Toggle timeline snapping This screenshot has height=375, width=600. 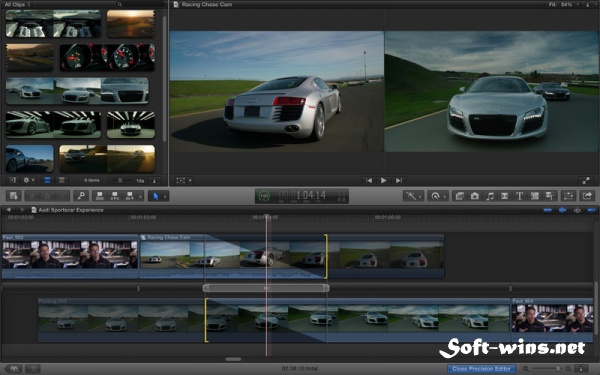(592, 210)
